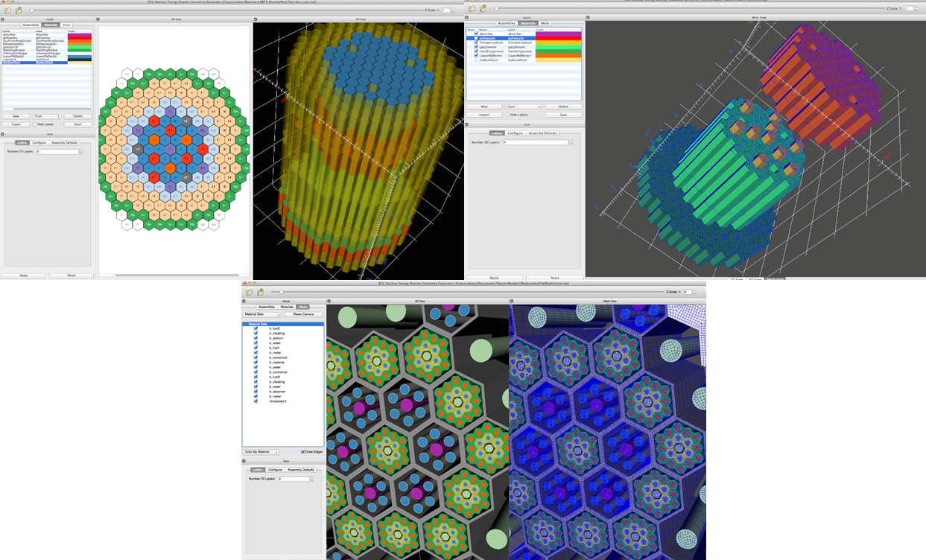Click Inputs panel float icon in bottom window
The height and width of the screenshot is (560, 926).
244,302
